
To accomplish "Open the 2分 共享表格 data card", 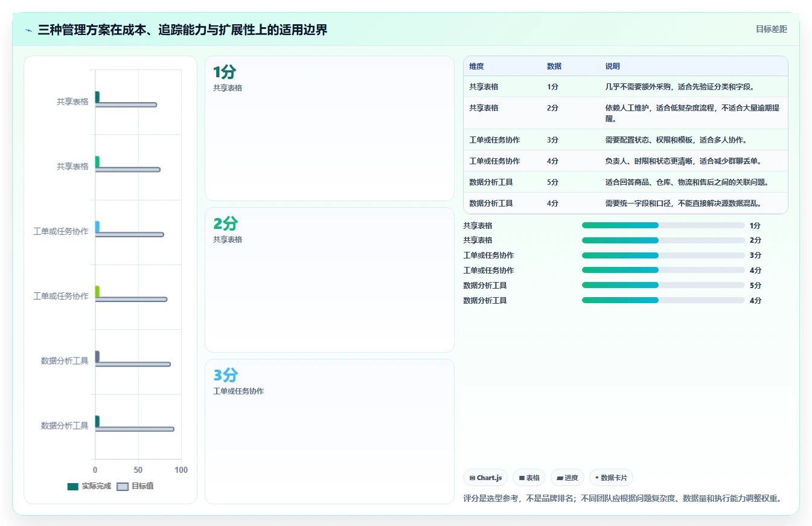I will (330, 280).
